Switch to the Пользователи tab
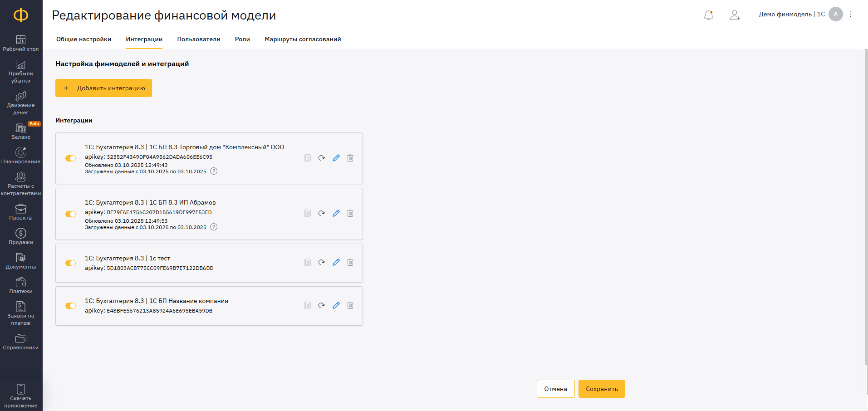Screen dimensions: 868x411 click(x=198, y=39)
